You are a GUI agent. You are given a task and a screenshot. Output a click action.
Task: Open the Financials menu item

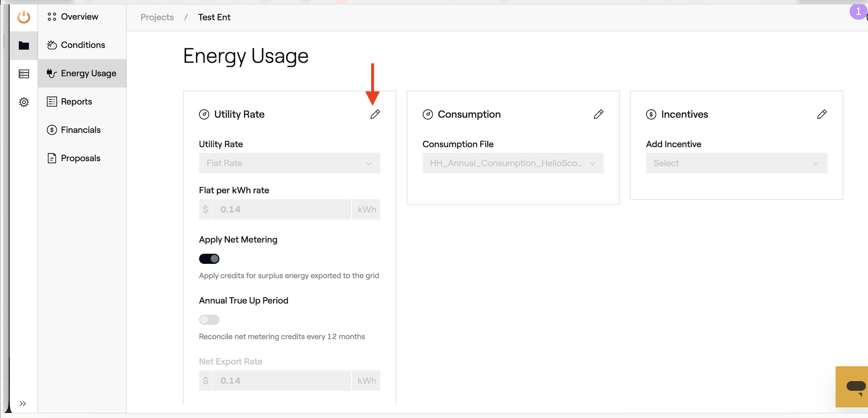[x=80, y=130]
